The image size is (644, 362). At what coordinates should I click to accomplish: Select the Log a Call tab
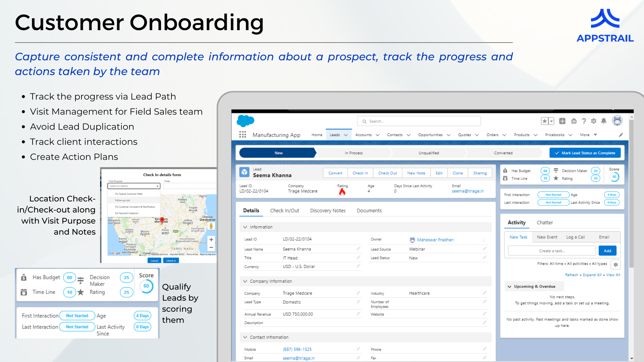(576, 237)
